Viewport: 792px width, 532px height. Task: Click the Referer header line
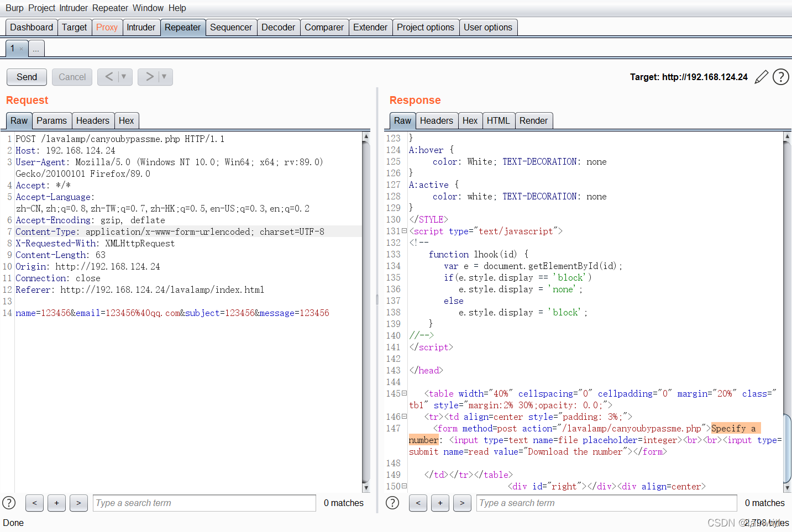tap(140, 289)
